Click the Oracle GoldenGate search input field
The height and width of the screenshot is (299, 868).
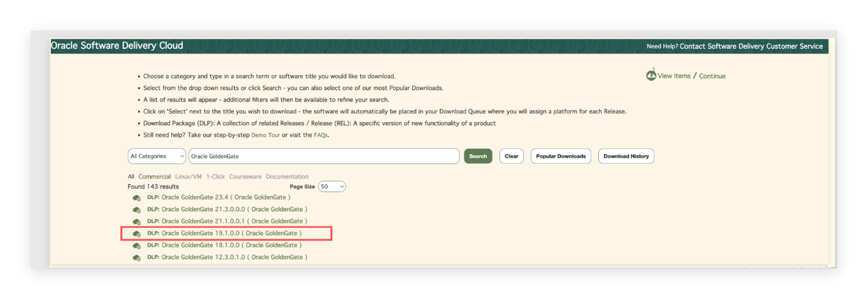[324, 156]
